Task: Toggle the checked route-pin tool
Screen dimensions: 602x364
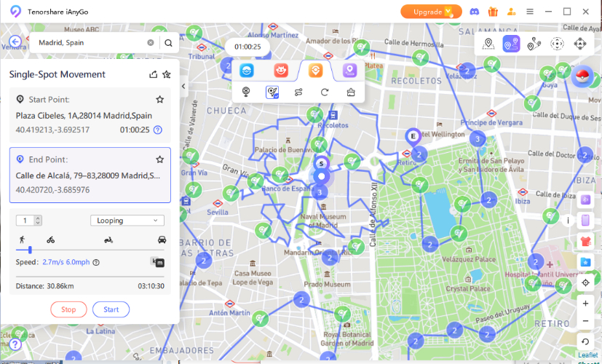Action: click(x=272, y=92)
